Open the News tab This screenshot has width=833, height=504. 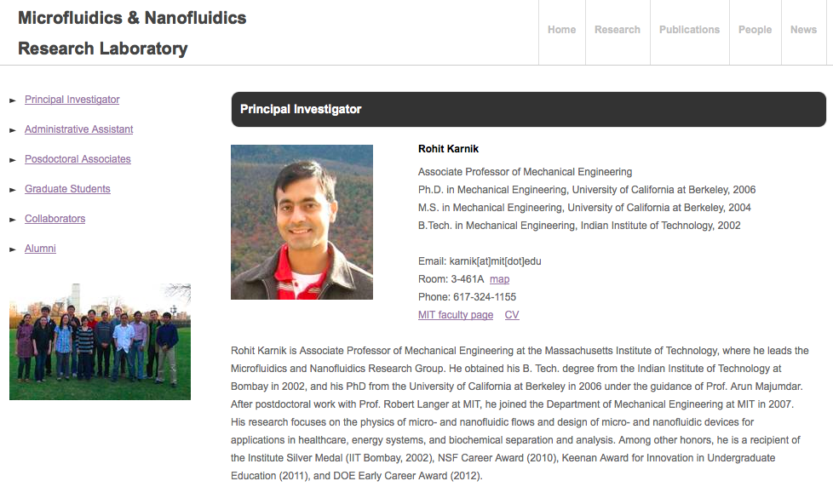point(803,30)
